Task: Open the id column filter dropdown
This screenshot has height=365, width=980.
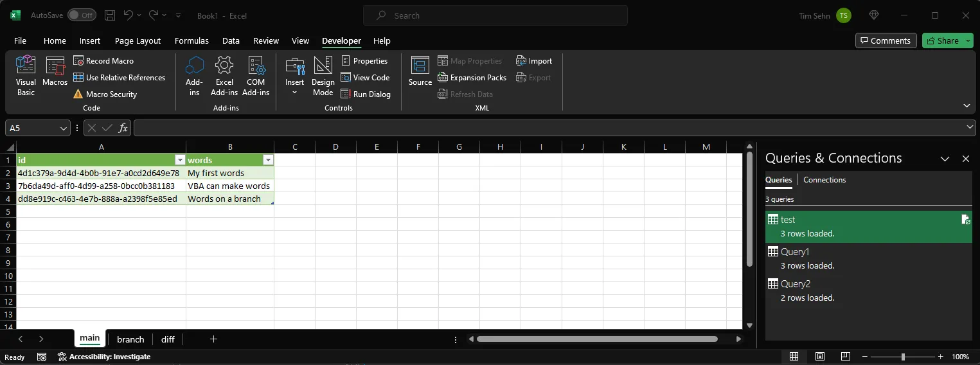Action: (x=180, y=160)
